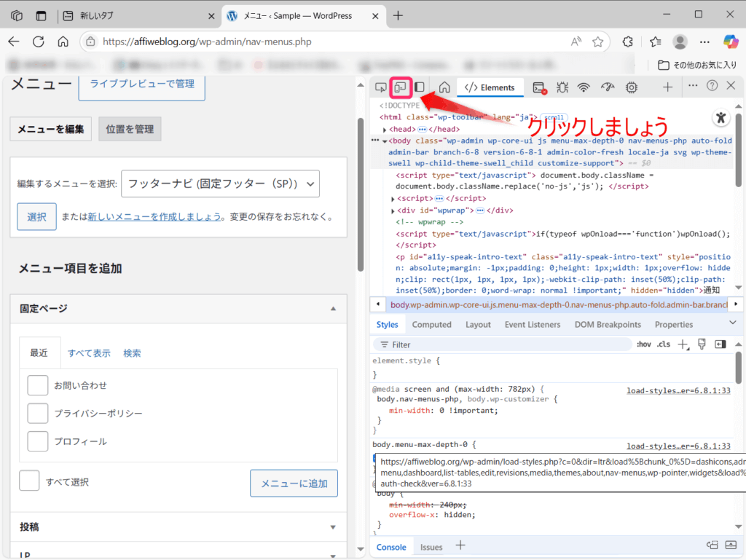Open the 編集するメニューを選択 dropdown
Image resolution: width=746 pixels, height=560 pixels.
(220, 184)
